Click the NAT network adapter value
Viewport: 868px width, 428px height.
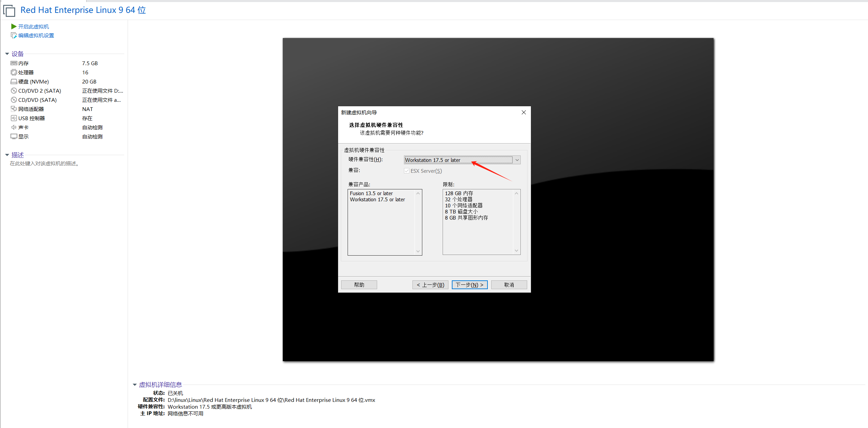[x=88, y=109]
